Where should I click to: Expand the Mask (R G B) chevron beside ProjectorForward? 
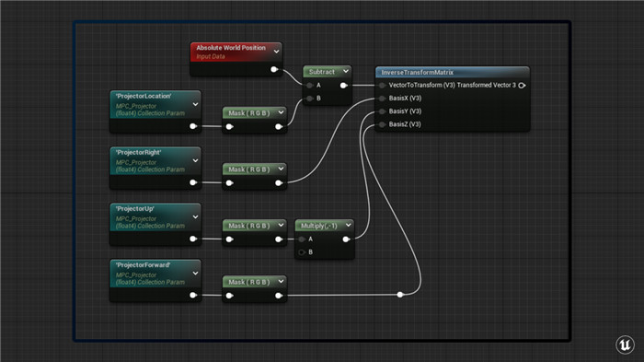coord(281,281)
